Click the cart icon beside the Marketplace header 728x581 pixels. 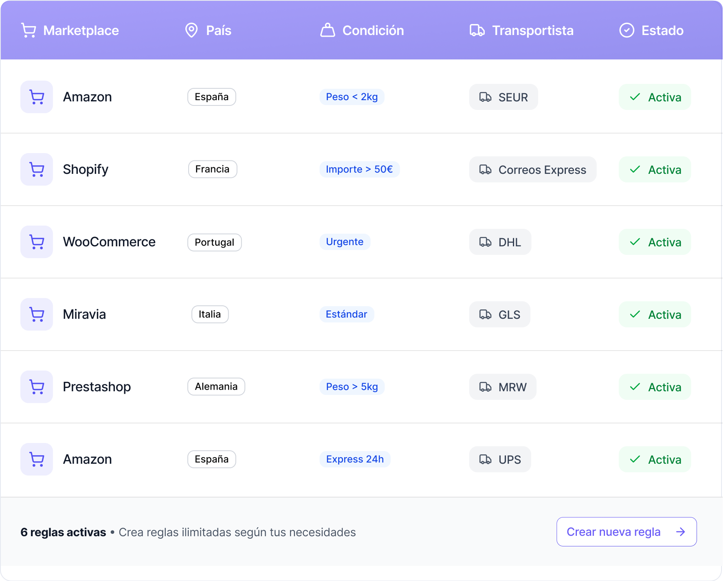pos(29,31)
